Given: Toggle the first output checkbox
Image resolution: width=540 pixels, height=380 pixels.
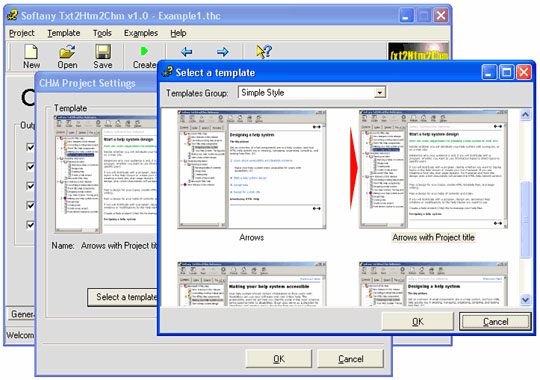Looking at the screenshot, I should point(30,147).
